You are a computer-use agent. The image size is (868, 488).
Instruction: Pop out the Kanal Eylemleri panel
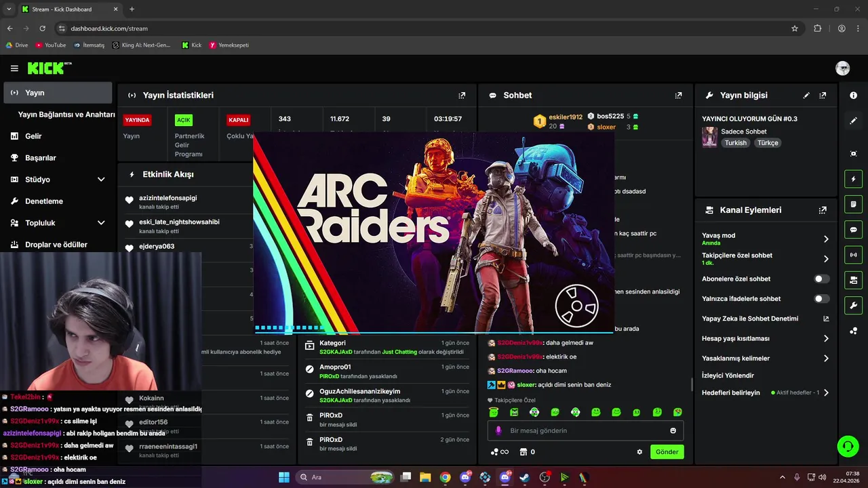point(823,210)
